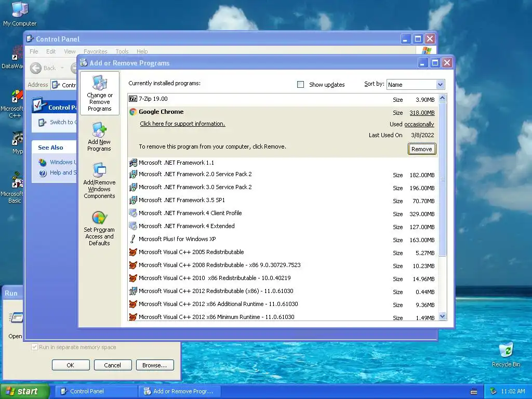Click the Microsoft Plus! for Windows XP icon

click(133, 239)
